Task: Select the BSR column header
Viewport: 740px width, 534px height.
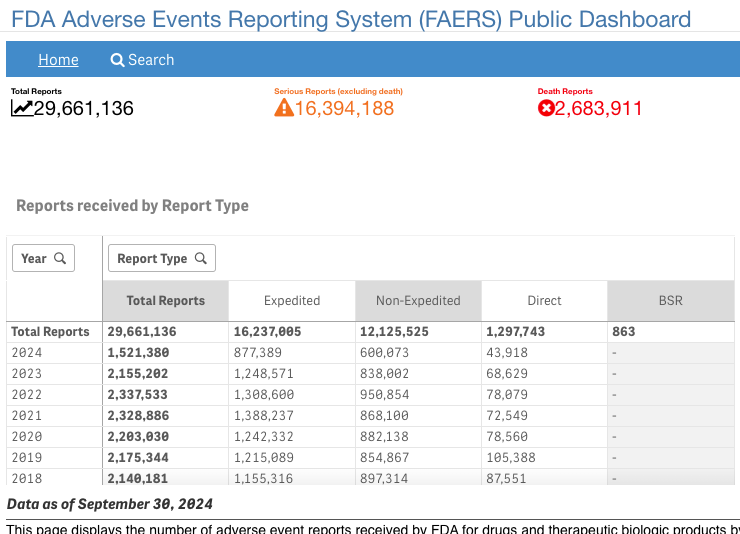Action: 671,301
